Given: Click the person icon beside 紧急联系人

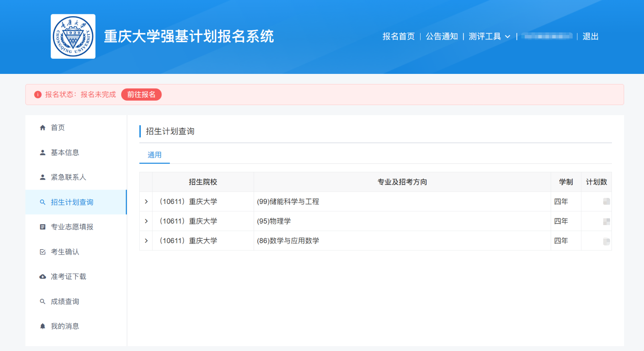Looking at the screenshot, I should point(43,177).
